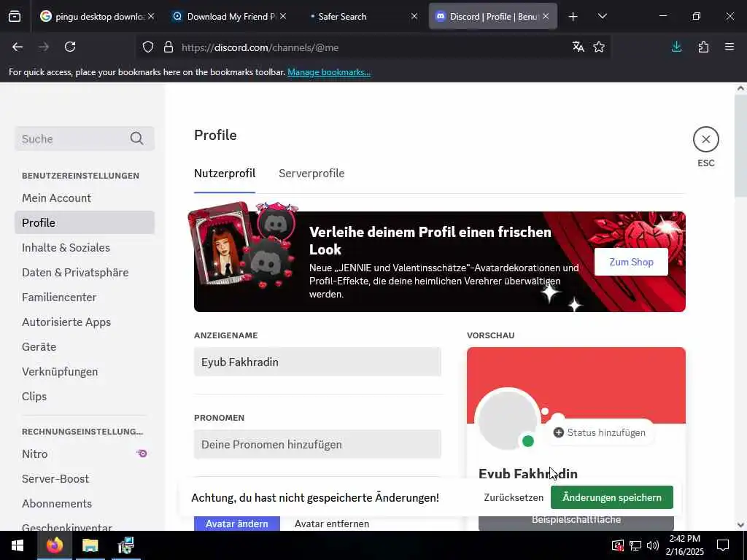Open the Downloads panel arrow icon
Image resolution: width=747 pixels, height=560 pixels.
coord(676,47)
